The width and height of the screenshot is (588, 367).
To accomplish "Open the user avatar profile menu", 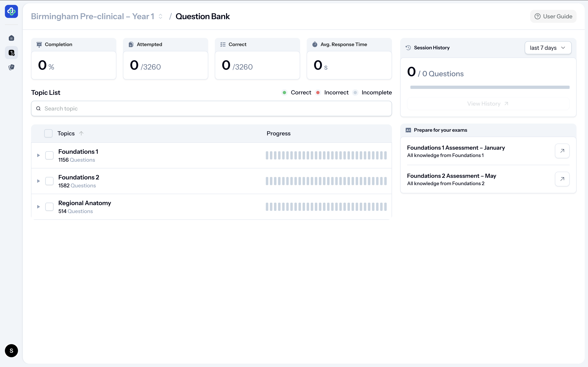I will tap(11, 350).
